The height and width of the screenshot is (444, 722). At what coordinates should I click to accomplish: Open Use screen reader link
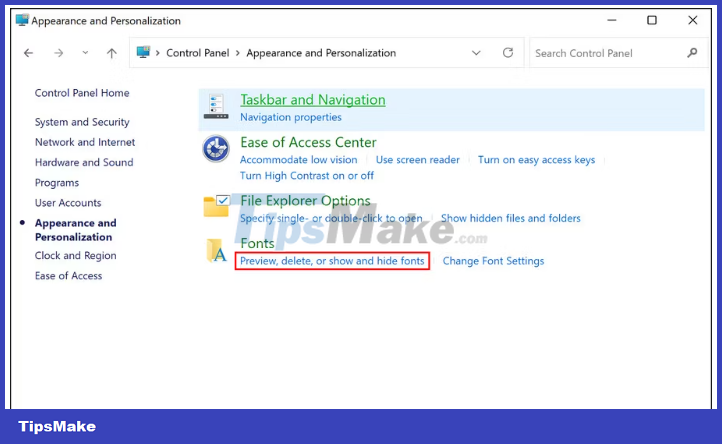(417, 160)
